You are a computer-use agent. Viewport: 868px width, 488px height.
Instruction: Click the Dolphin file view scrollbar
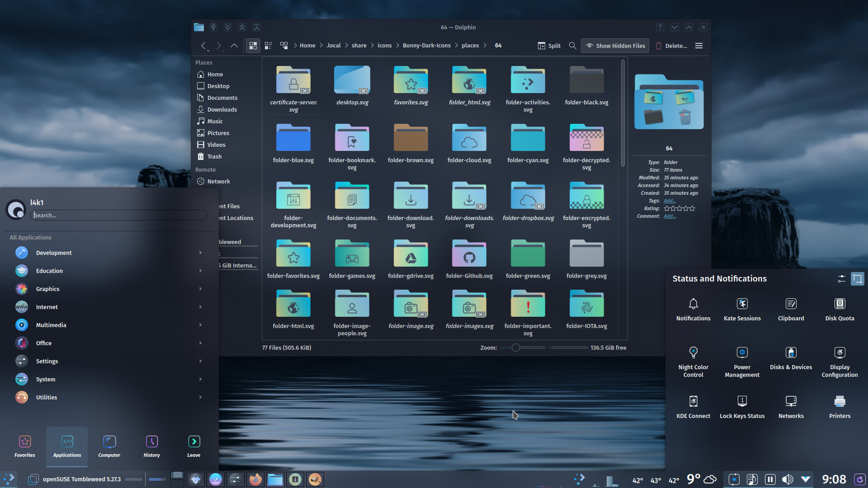[623, 113]
